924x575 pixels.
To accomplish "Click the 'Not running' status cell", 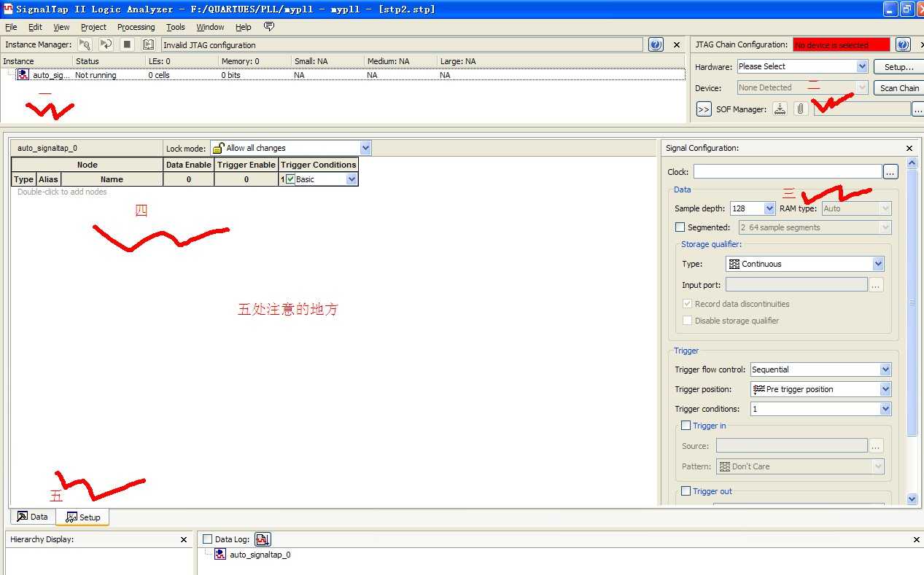I will pos(96,75).
